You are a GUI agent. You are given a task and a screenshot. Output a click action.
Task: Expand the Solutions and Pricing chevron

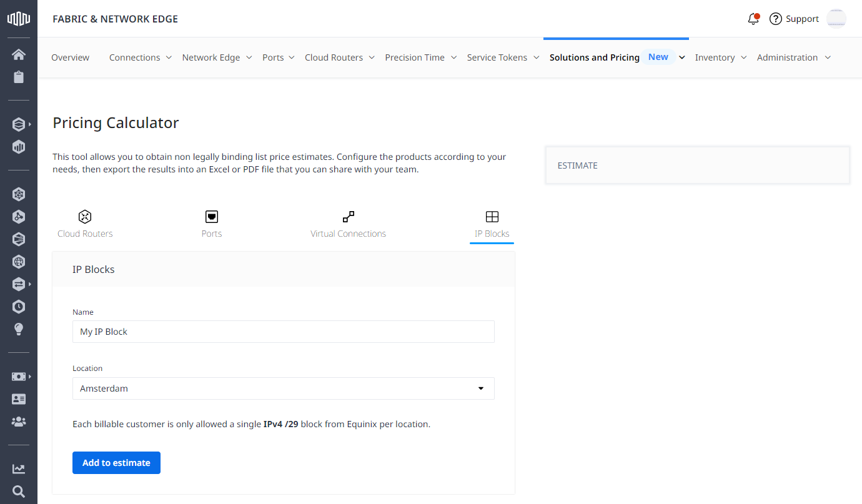coord(682,57)
